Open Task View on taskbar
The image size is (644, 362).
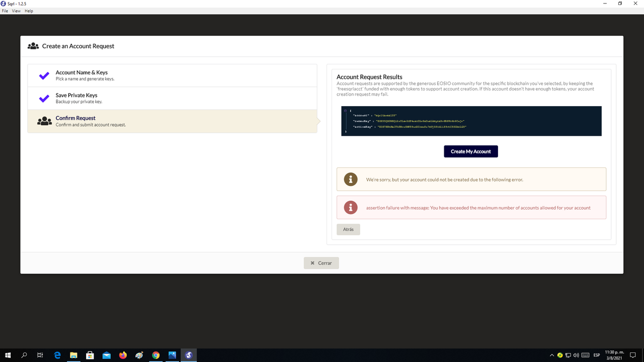click(40, 355)
